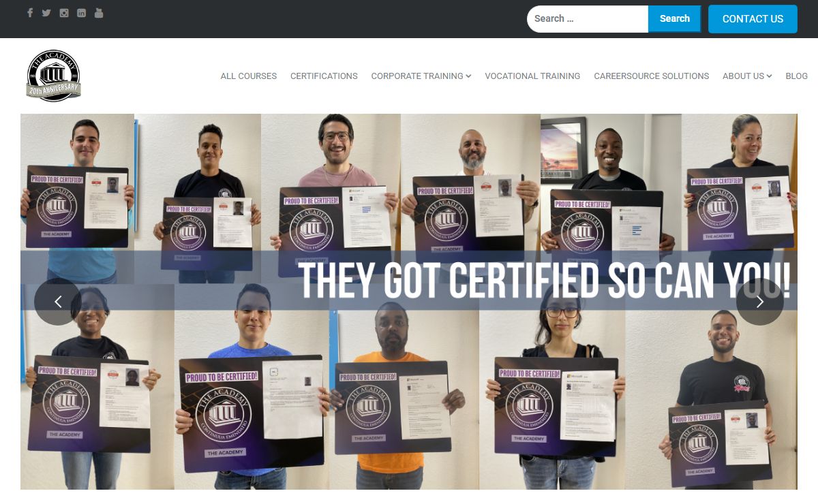Open VOCATIONAL TRAINING menu item
The image size is (818, 504).
[x=532, y=76]
